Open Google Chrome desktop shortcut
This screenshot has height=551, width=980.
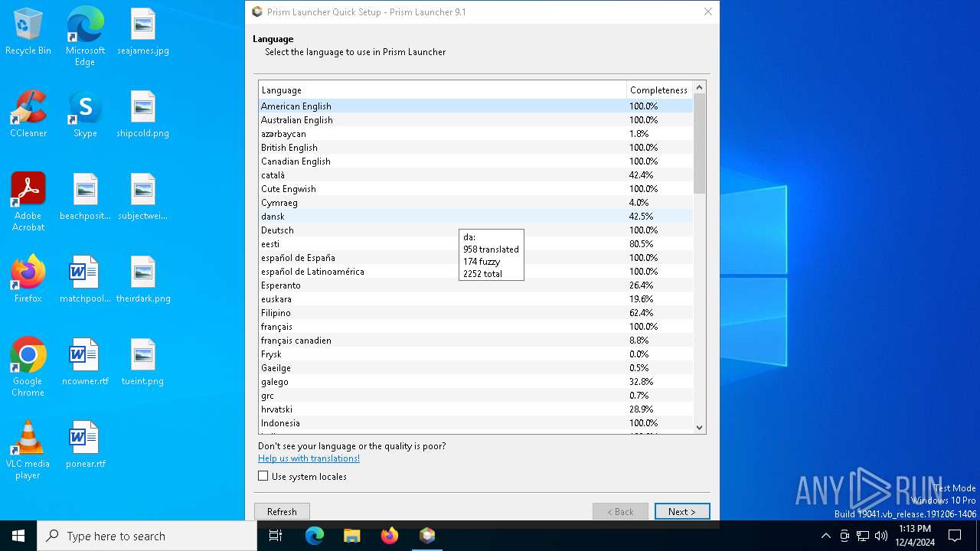pyautogui.click(x=28, y=367)
